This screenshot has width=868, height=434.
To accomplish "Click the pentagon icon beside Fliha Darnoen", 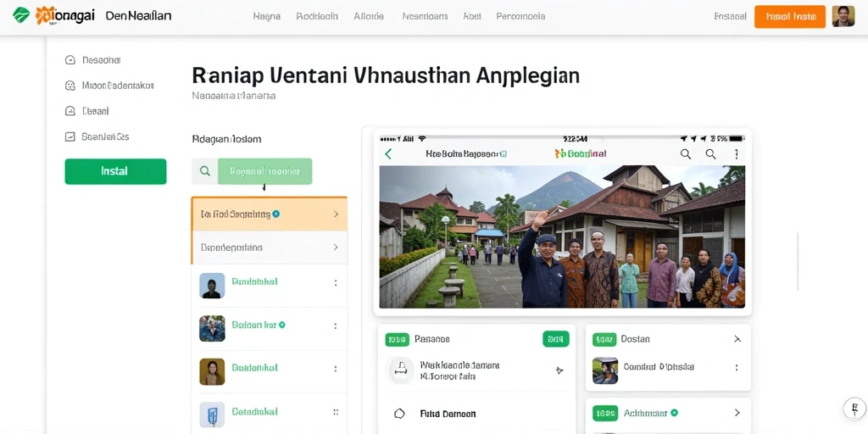I will click(x=399, y=414).
